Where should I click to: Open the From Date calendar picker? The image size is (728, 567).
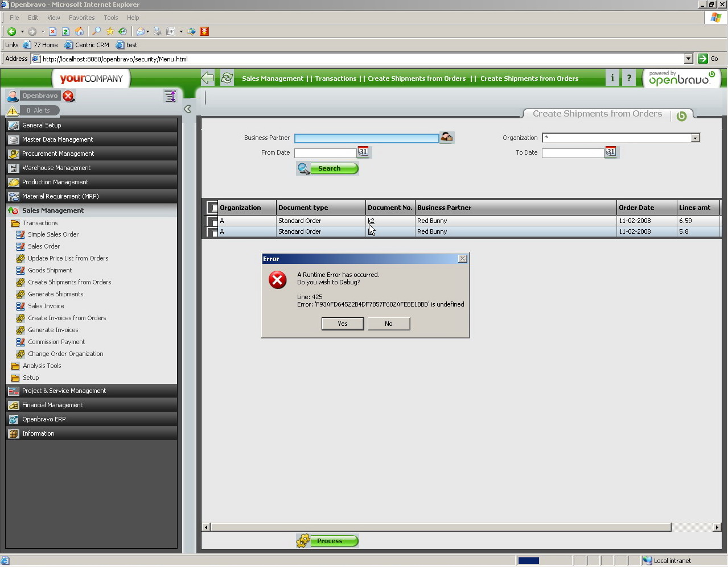[x=363, y=152]
